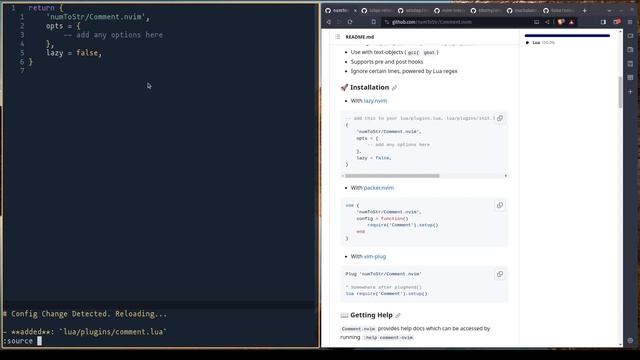The height and width of the screenshot is (360, 640).
Task: Click 'lua/plugins/comment.lua' added message
Action: 114,332
